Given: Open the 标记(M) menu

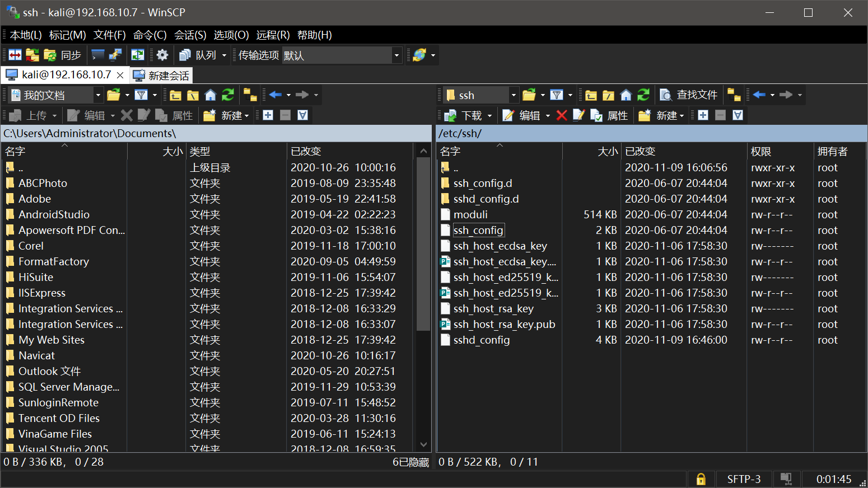Looking at the screenshot, I should click(68, 35).
